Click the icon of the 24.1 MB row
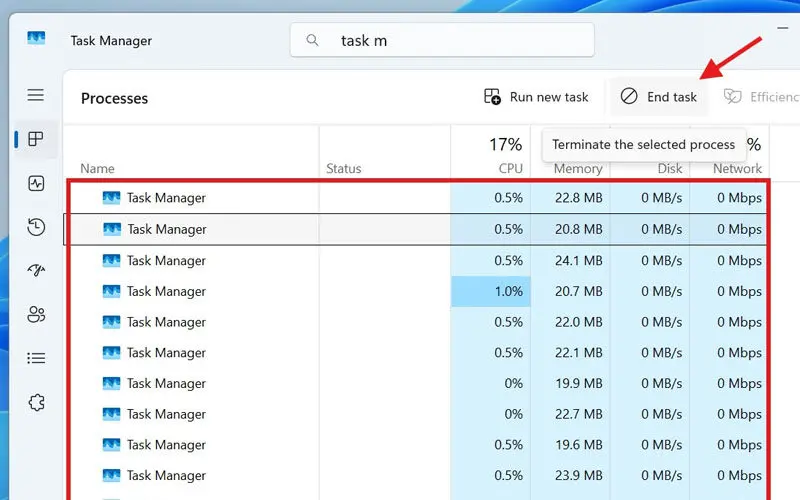This screenshot has width=800, height=500. click(x=111, y=261)
